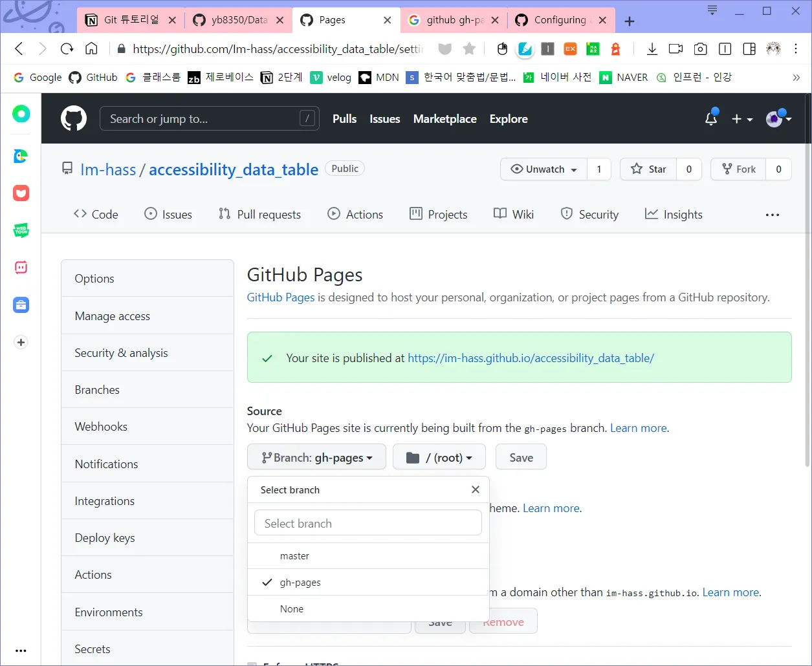Star the repository
Viewport: 812px width, 666px height.
click(648, 169)
